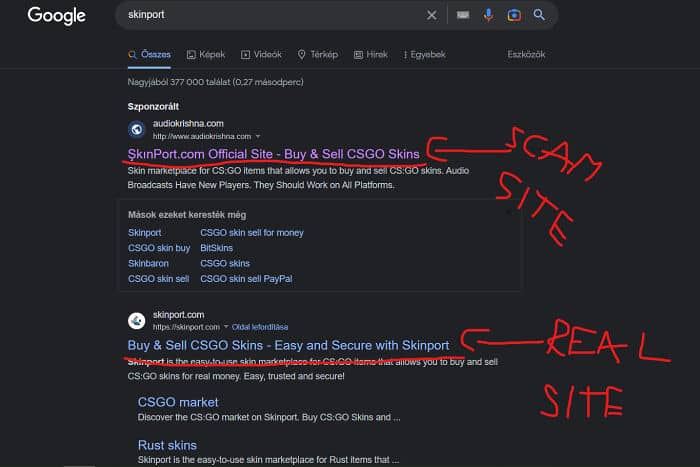Expand the arrow next to skinport.com URL
This screenshot has width=700, height=467.
pyautogui.click(x=227, y=327)
